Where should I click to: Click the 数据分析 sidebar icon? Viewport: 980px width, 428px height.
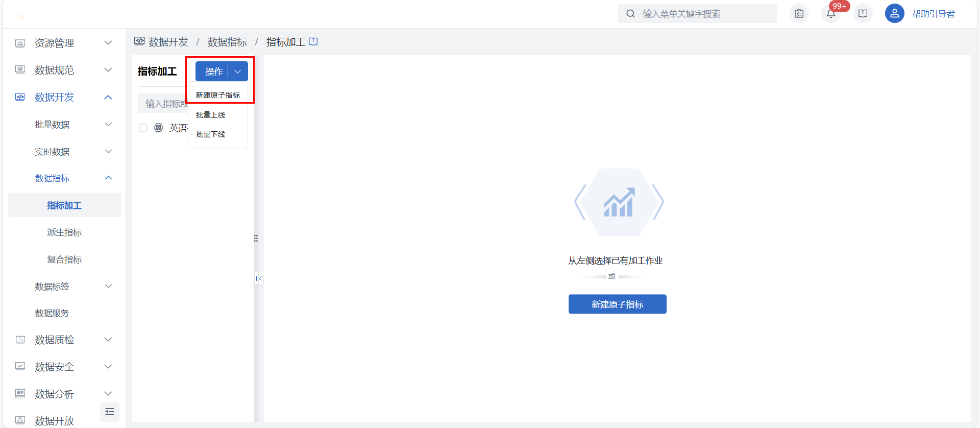[20, 394]
